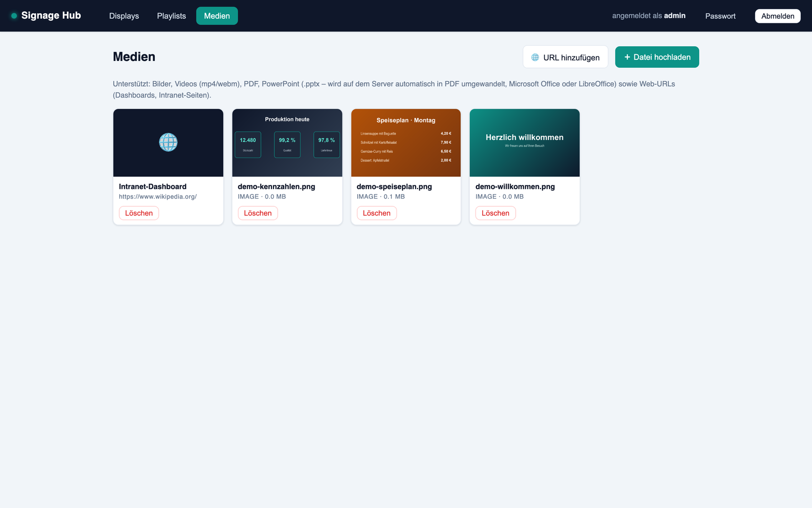Image resolution: width=812 pixels, height=508 pixels.
Task: Click the Signage Hub logo dot
Action: tap(14, 16)
